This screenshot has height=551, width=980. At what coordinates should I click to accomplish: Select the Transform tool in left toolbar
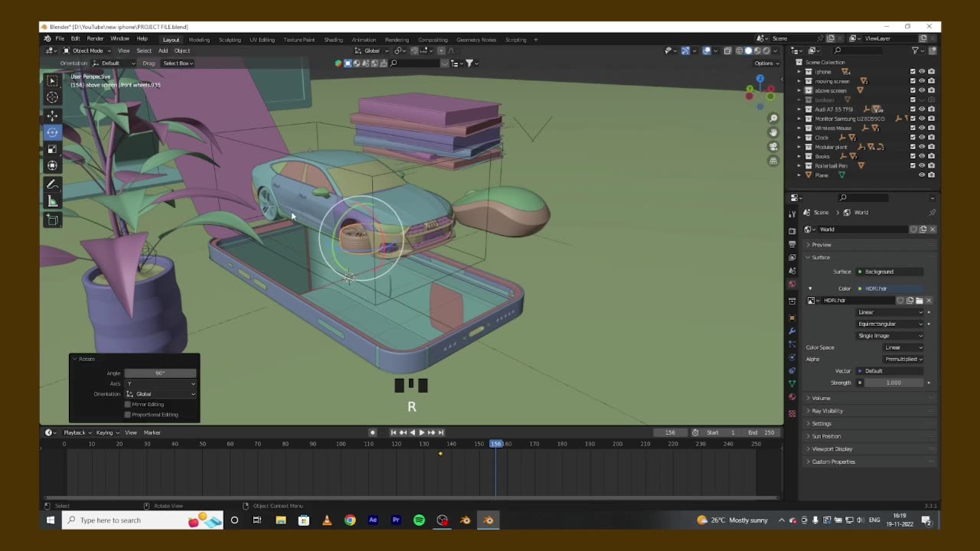click(52, 166)
